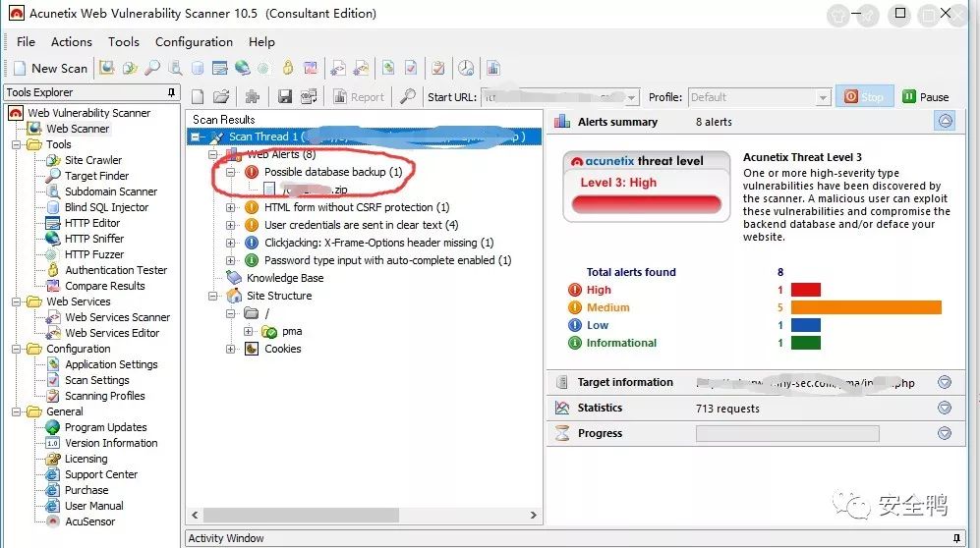Open the File menu
Screen dimensions: 980x548
point(26,42)
